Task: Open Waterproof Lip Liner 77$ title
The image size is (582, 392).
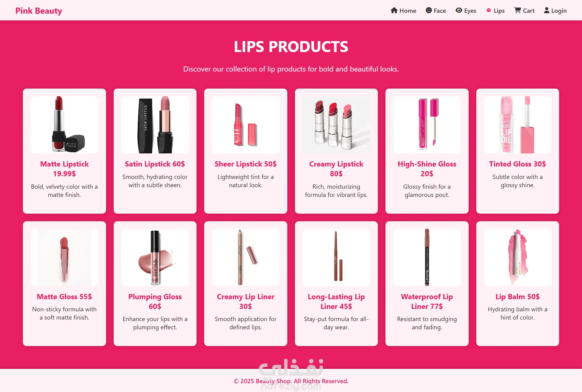Action: (427, 302)
